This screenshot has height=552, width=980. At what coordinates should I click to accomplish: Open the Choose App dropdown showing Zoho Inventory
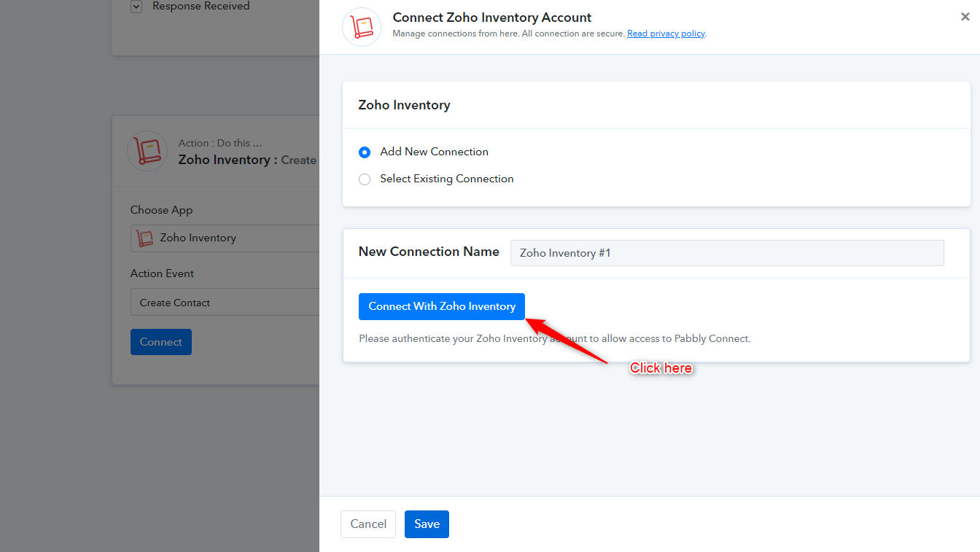225,238
